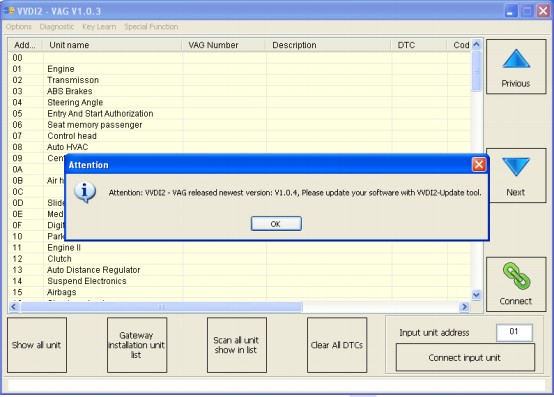This screenshot has width=554, height=397.
Task: Minimize the VVDI2 window
Action: coord(510,11)
